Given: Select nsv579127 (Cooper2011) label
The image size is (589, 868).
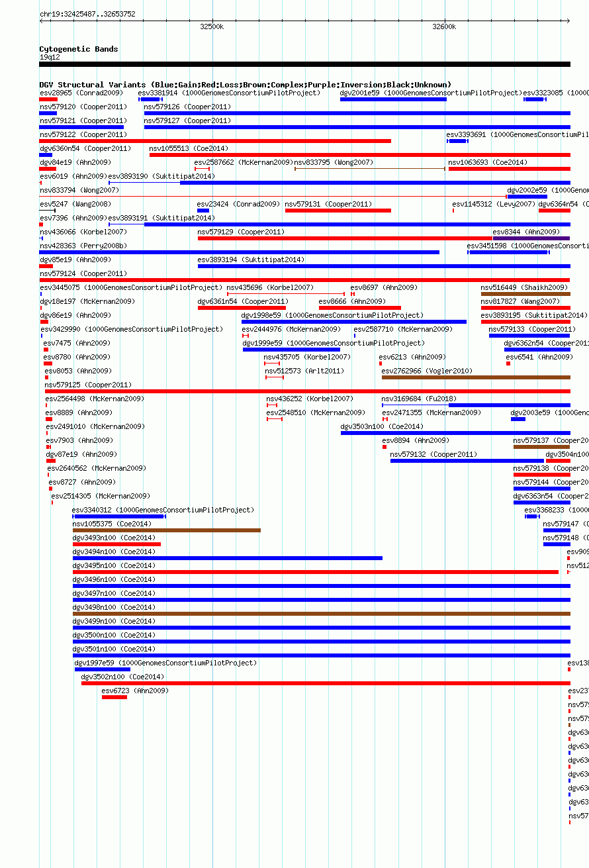Looking at the screenshot, I should pyautogui.click(x=188, y=121).
